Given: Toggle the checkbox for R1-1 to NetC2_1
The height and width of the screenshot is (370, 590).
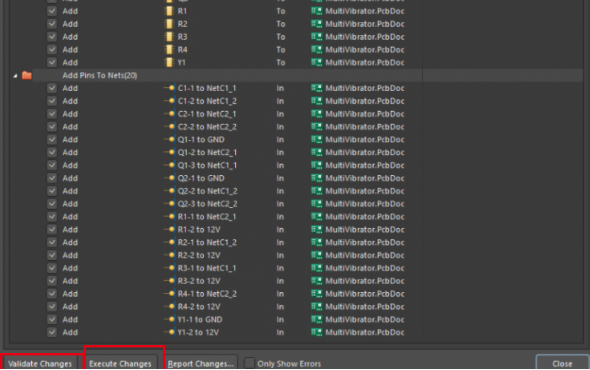Looking at the screenshot, I should click(52, 217).
